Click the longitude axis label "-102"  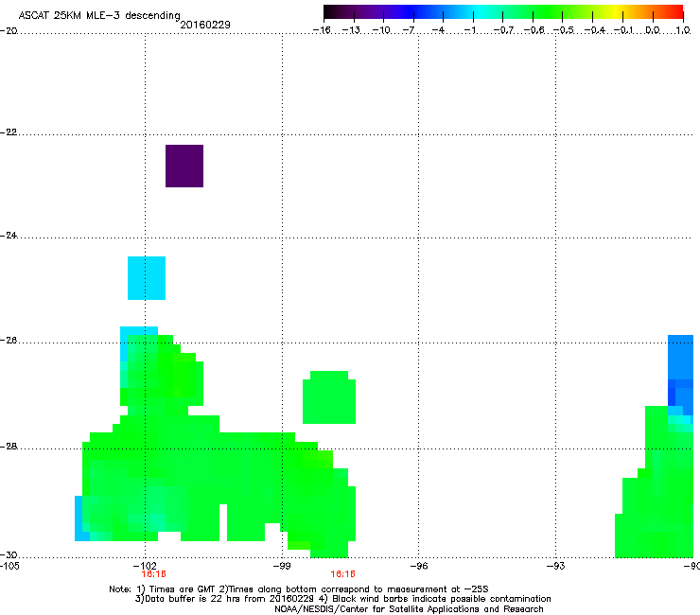point(145,566)
